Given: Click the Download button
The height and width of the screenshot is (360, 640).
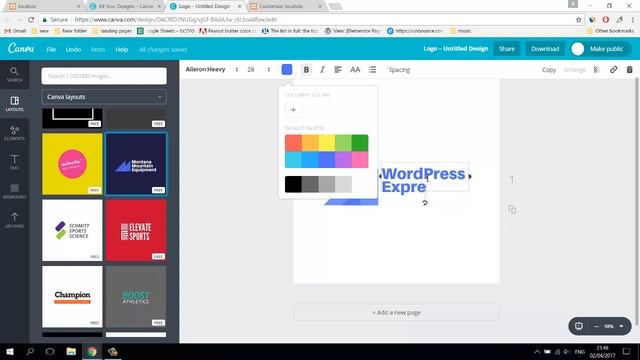Looking at the screenshot, I should point(545,49).
